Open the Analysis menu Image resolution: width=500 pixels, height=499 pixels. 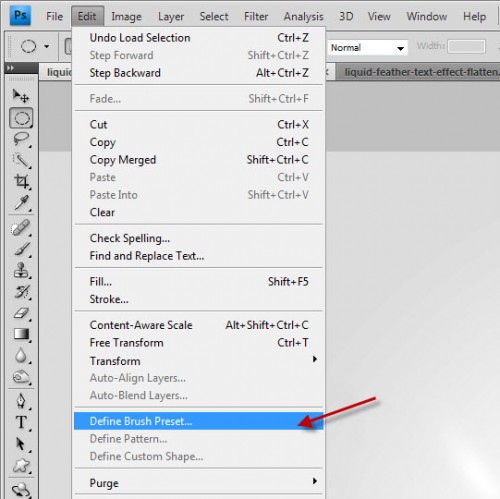click(x=303, y=16)
